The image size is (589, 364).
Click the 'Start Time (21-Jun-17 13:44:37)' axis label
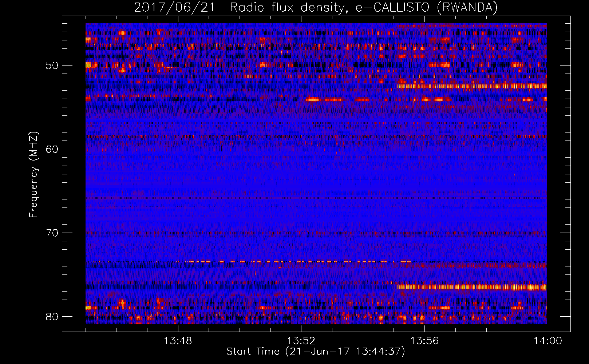(316, 352)
